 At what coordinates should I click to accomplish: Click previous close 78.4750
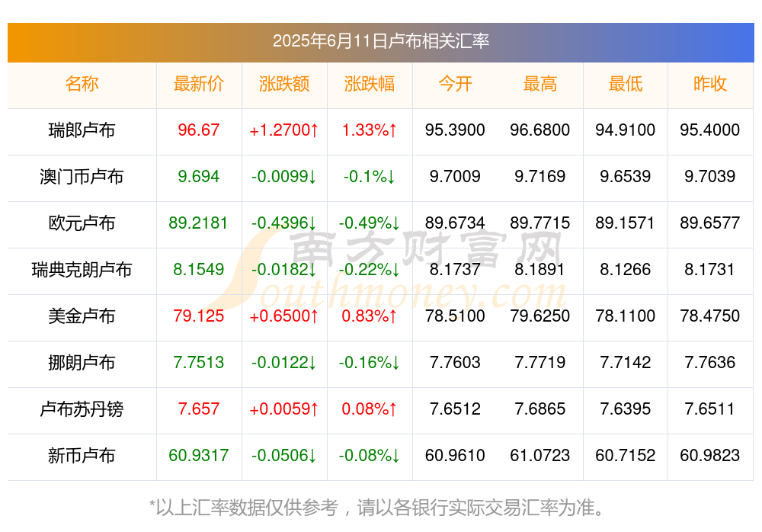[x=710, y=316]
